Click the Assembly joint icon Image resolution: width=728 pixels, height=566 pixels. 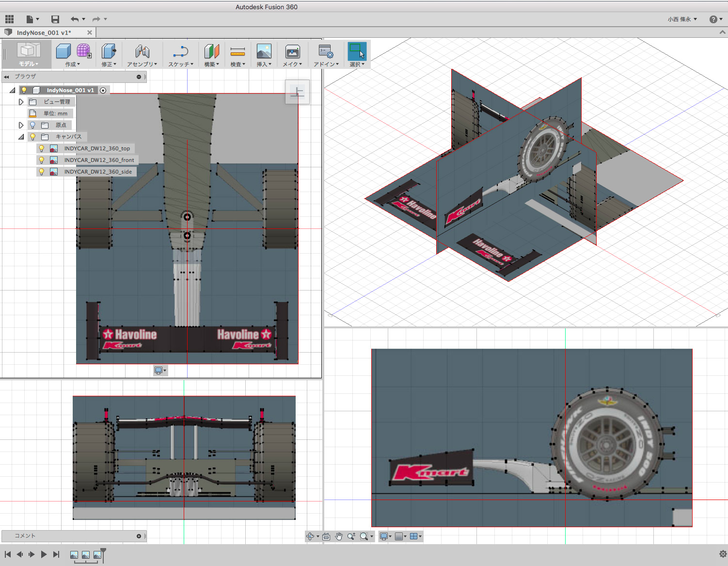(142, 51)
